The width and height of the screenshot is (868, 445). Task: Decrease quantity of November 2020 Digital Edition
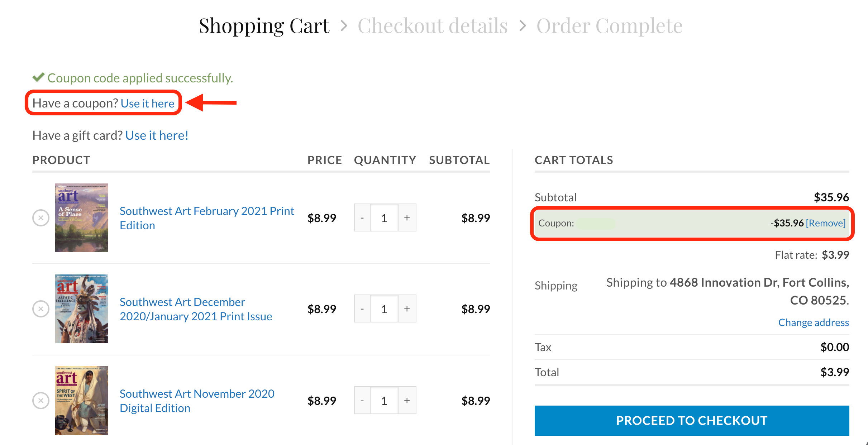[362, 401]
